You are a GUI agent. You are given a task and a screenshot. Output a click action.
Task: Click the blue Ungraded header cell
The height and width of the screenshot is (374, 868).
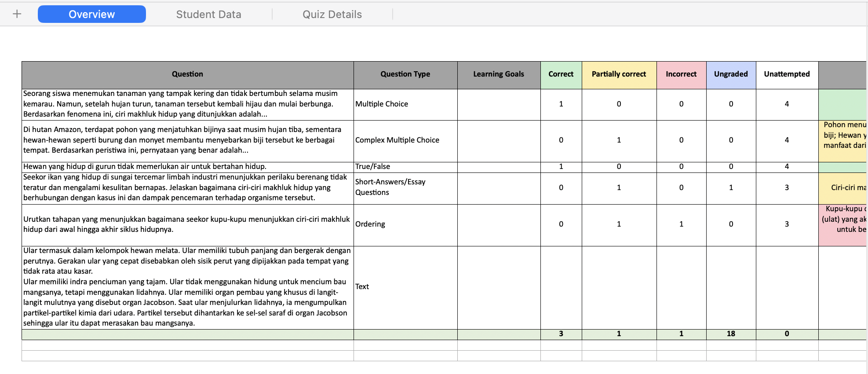coord(730,74)
